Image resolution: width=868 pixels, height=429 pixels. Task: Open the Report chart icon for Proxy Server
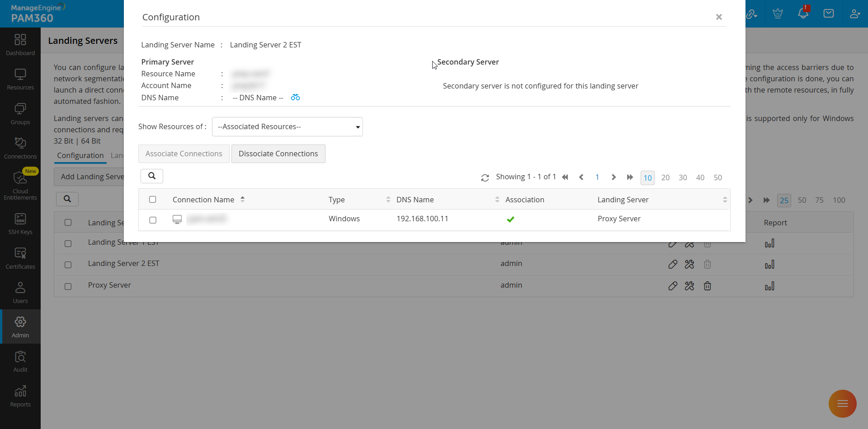(x=770, y=286)
